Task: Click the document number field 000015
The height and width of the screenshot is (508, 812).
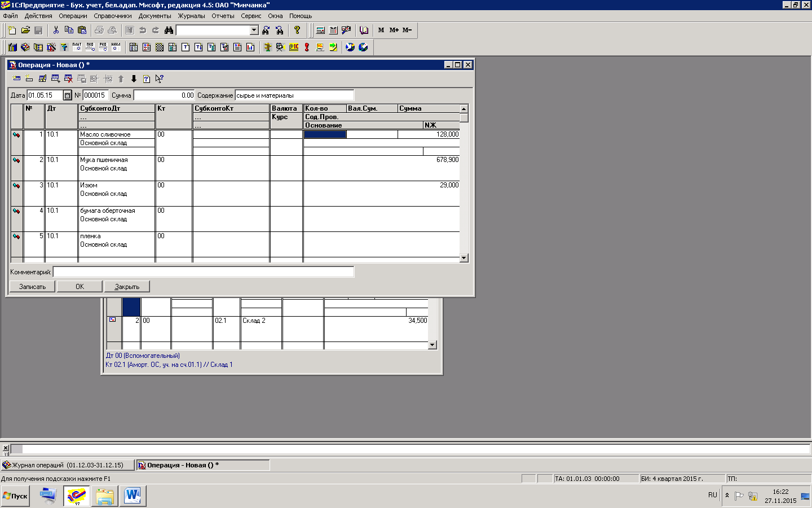Action: point(95,95)
